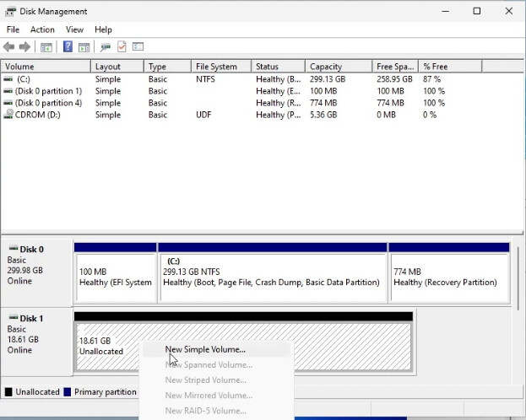Click the graphical view vertical scrollbar
The height and width of the screenshot is (420, 526).
point(518,278)
